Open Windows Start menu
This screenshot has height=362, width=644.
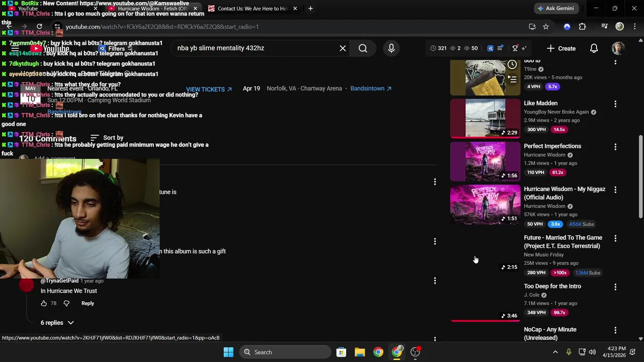[228, 352]
